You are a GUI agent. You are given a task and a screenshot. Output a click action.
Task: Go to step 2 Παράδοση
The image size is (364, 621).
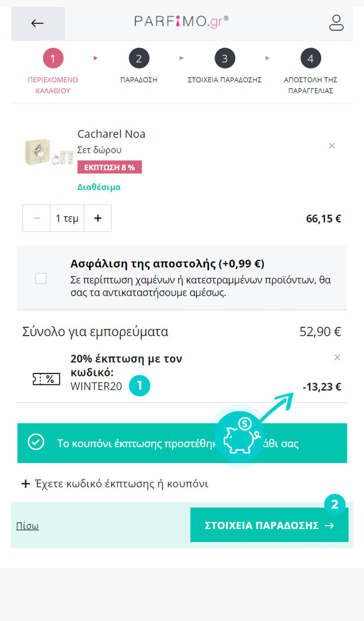pos(139,58)
